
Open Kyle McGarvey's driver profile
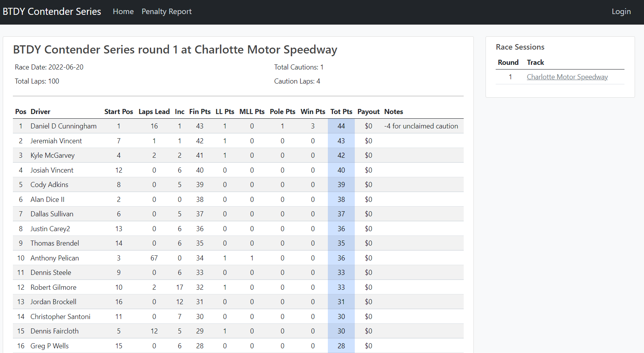(53, 155)
